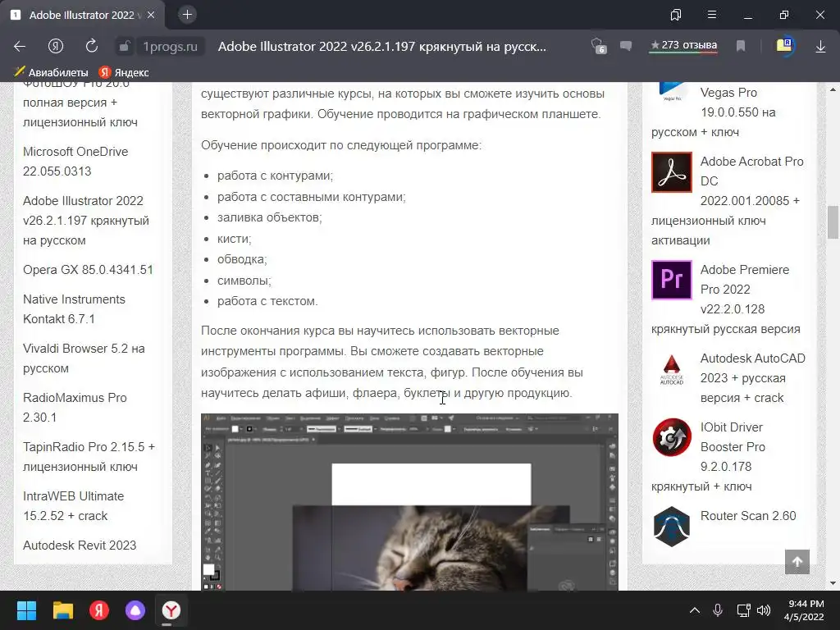This screenshot has width=840, height=630.
Task: Open the red Yandex taskbar icon
Action: [x=99, y=610]
